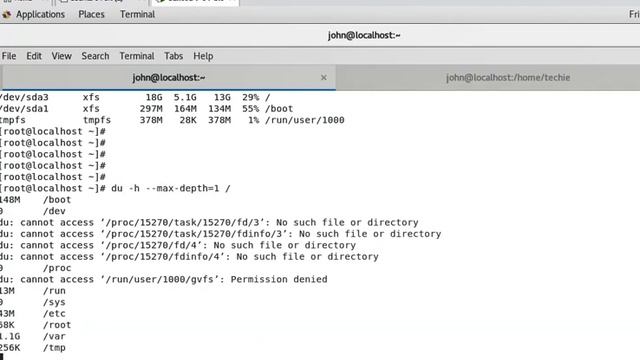
Task: Open the File menu
Action: click(9, 56)
